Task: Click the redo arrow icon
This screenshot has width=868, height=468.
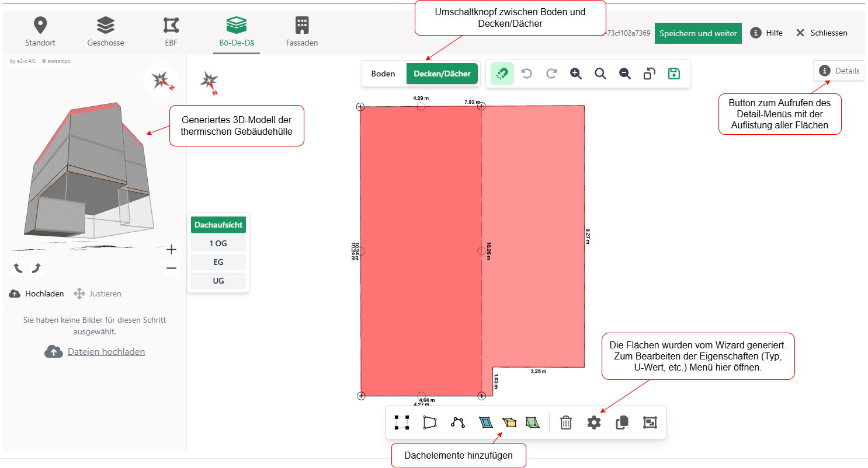Action: click(551, 74)
